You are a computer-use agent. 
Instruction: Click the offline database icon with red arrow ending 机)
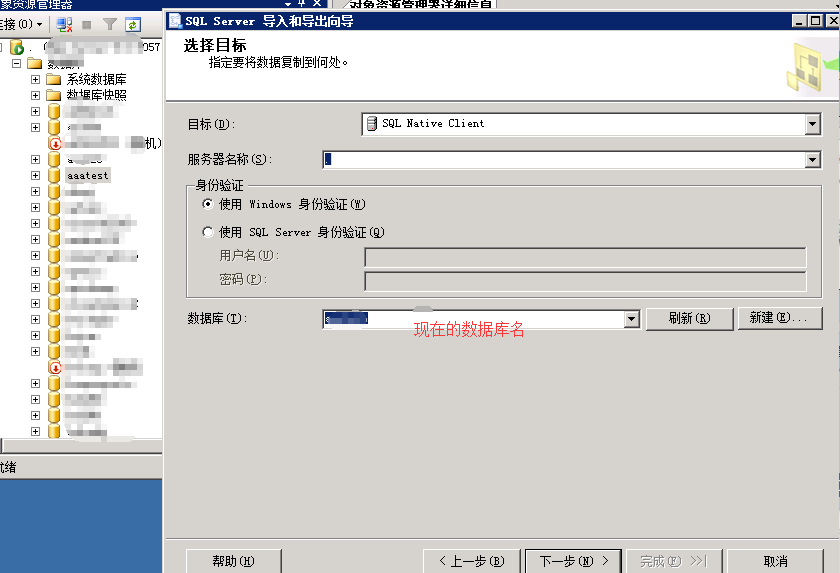(55, 144)
